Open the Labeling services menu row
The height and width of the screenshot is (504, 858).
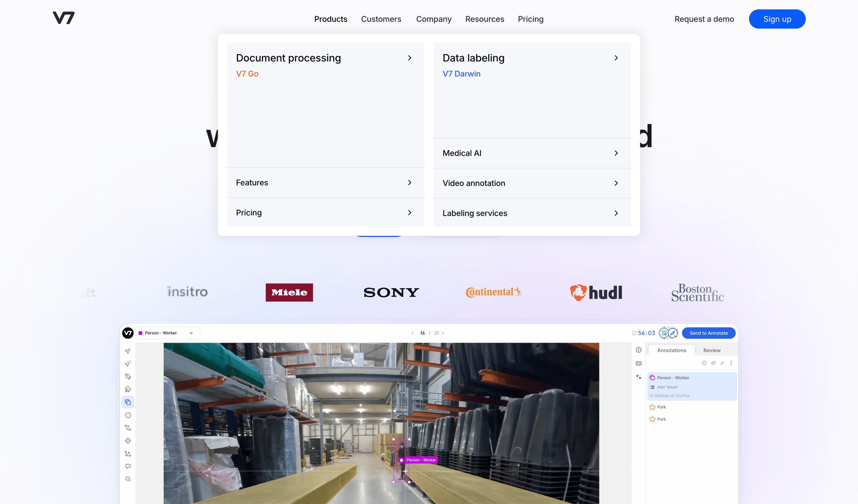(532, 213)
